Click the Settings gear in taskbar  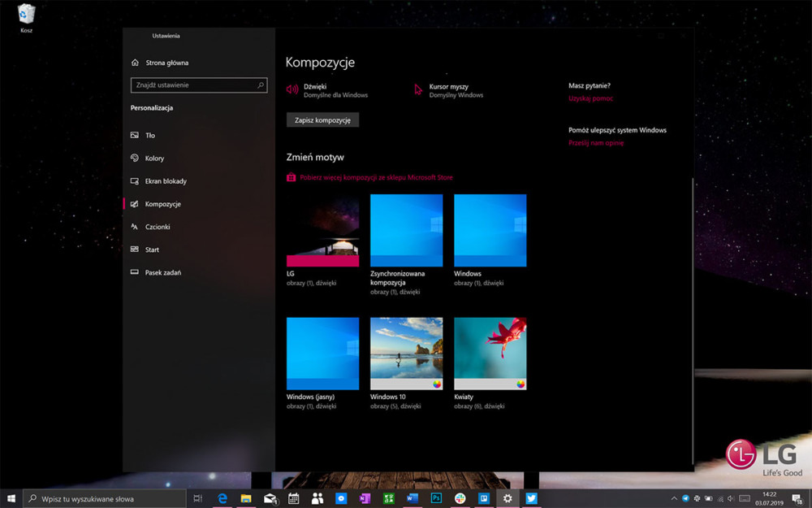[x=508, y=499]
